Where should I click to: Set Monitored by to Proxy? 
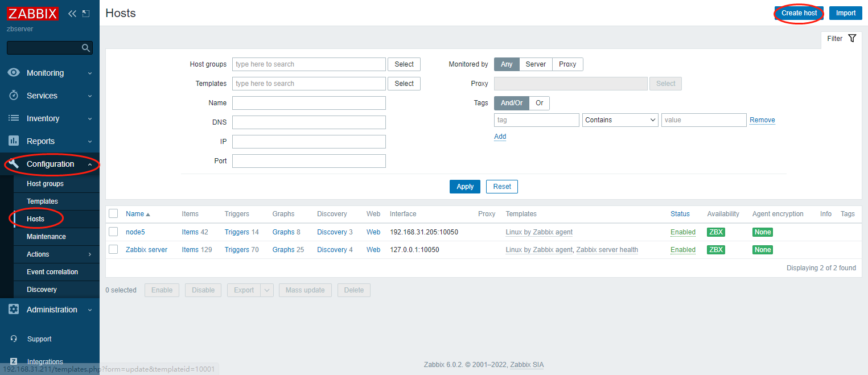pyautogui.click(x=567, y=64)
